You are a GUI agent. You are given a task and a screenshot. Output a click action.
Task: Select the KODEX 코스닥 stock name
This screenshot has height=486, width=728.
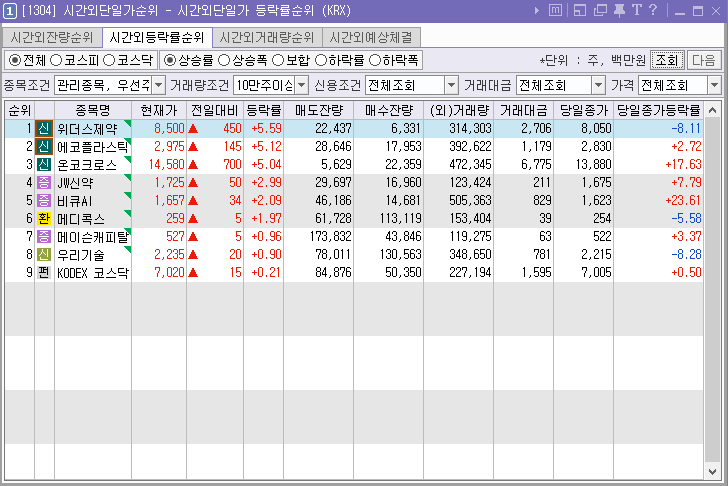92,272
